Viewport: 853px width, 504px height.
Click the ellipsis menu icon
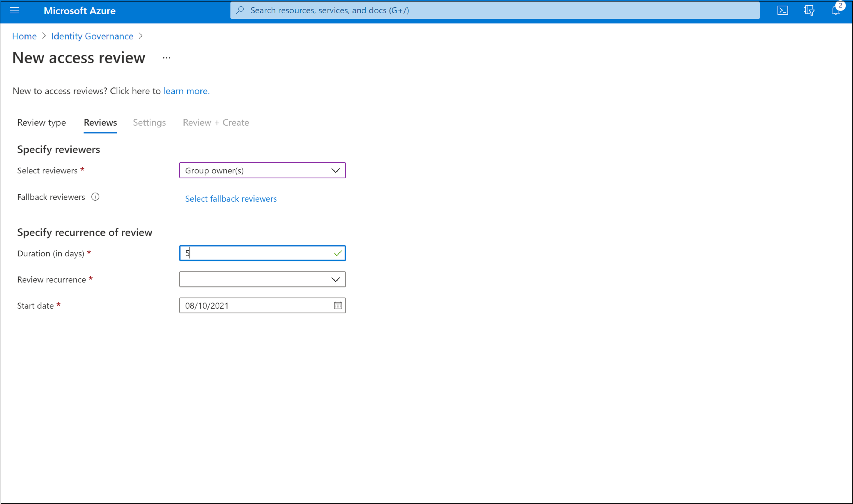(166, 58)
